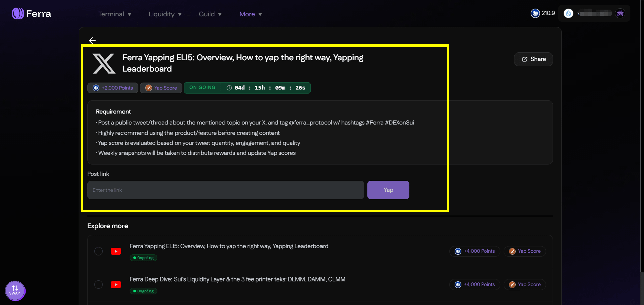The height and width of the screenshot is (305, 644).
Task: Click the points coin icon beside 210.9
Action: (x=535, y=13)
